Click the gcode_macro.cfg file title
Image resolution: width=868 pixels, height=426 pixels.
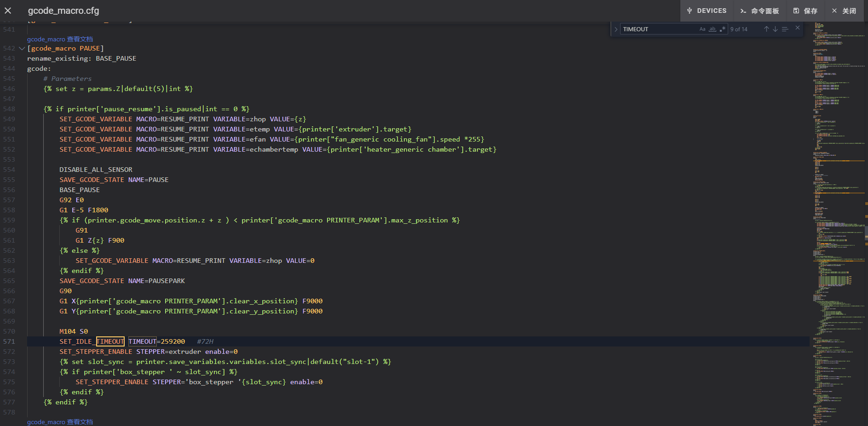63,11
